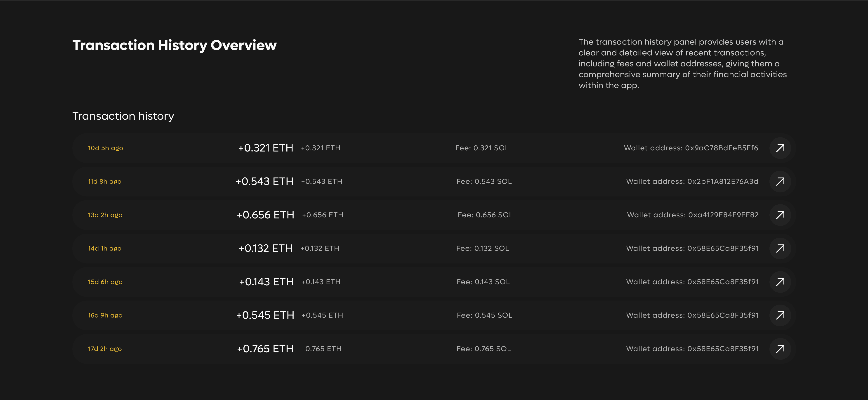The image size is (868, 400).
Task: Open arrow icon for 11d 8h ago transaction
Action: point(780,181)
